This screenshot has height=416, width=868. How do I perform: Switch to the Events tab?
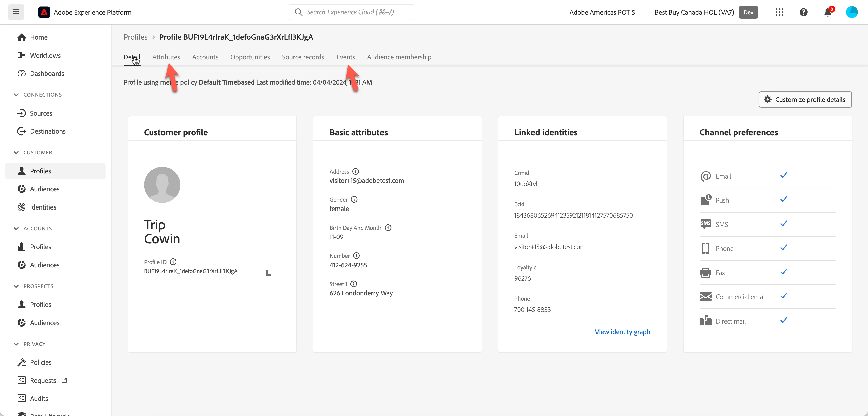coord(345,57)
